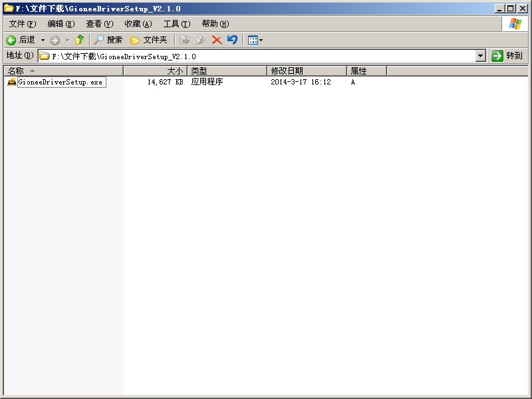Image resolution: width=532 pixels, height=399 pixels.
Task: Click the 2014-3-17 16:12 date cell
Action: pyautogui.click(x=301, y=82)
